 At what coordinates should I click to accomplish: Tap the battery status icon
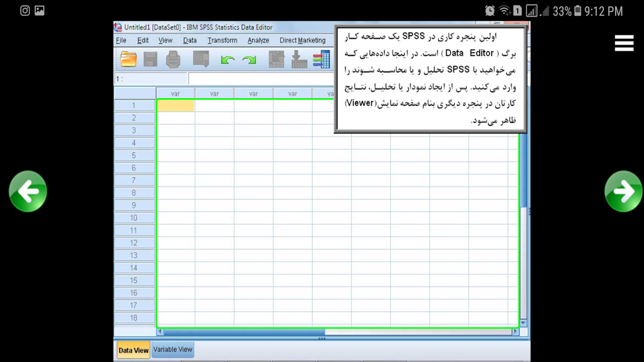[577, 11]
